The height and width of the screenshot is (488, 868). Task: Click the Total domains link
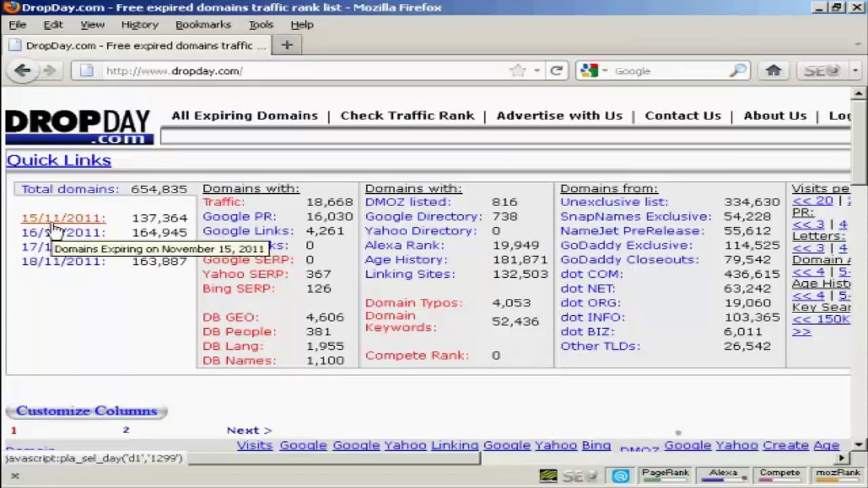tap(70, 190)
